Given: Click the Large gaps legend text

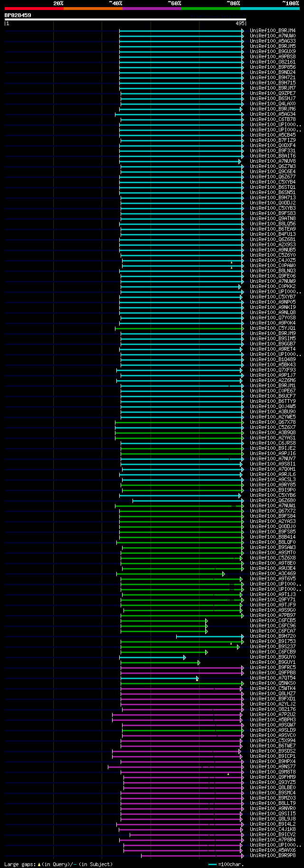Looking at the screenshot, I should pos(58,864).
